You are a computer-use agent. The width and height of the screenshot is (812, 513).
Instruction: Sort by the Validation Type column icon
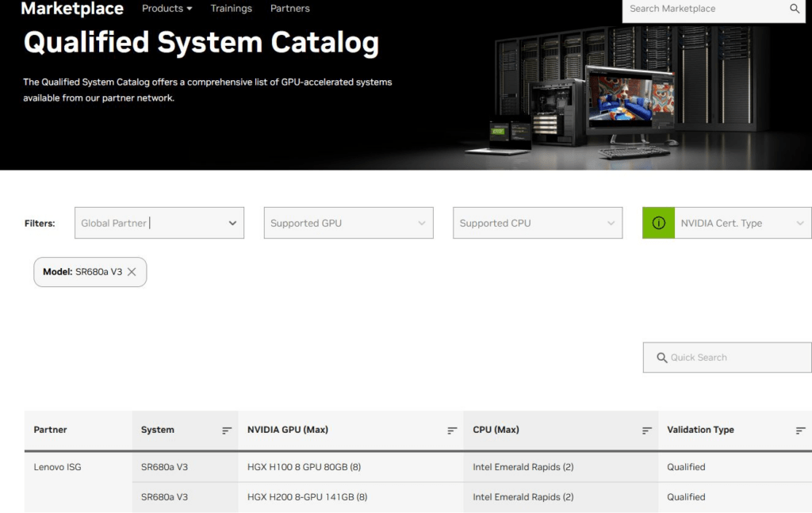(800, 431)
